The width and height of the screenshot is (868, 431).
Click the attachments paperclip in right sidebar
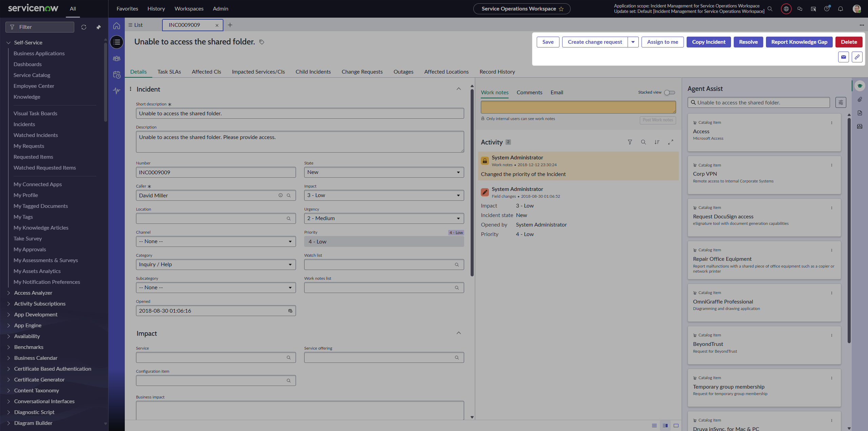[860, 99]
